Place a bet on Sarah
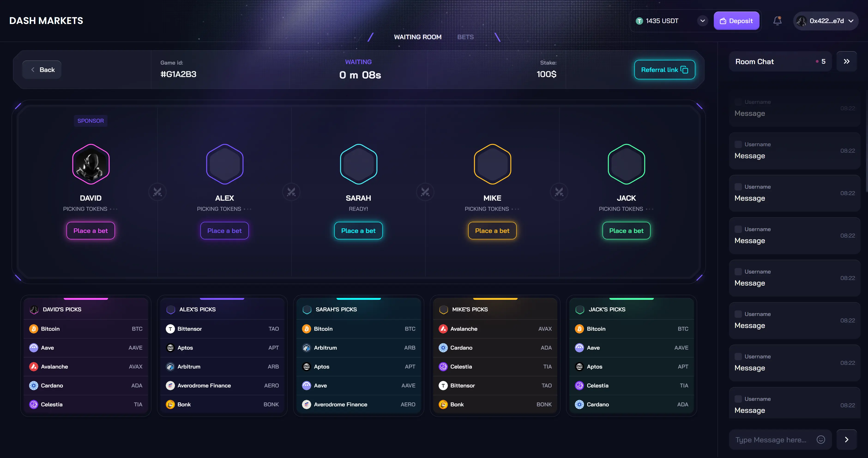The width and height of the screenshot is (868, 458). 358,231
